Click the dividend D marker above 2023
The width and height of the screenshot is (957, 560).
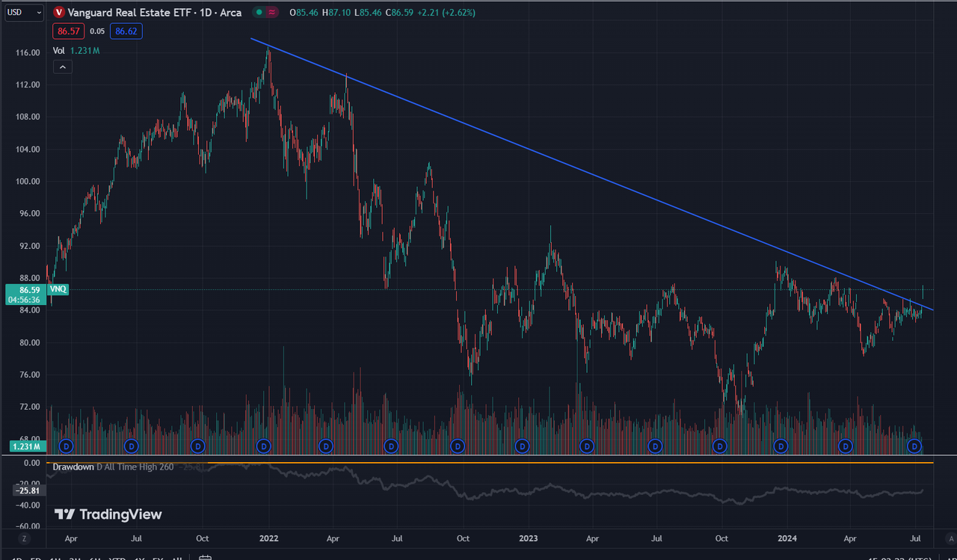click(523, 446)
